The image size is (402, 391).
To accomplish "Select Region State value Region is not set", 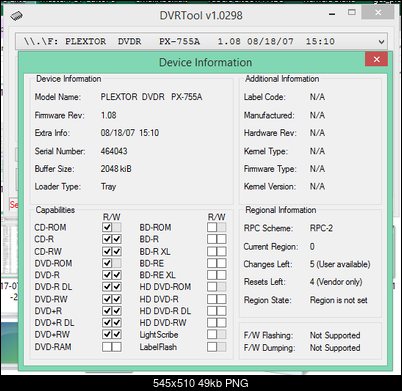I will tap(339, 300).
